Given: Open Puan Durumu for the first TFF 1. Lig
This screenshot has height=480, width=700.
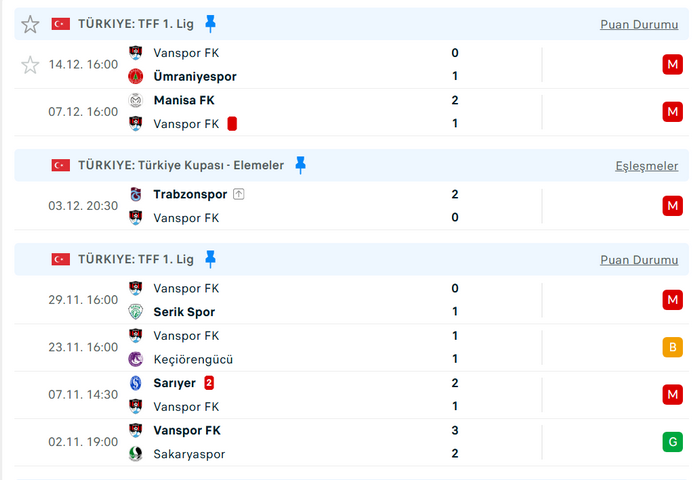Looking at the screenshot, I should 639,25.
